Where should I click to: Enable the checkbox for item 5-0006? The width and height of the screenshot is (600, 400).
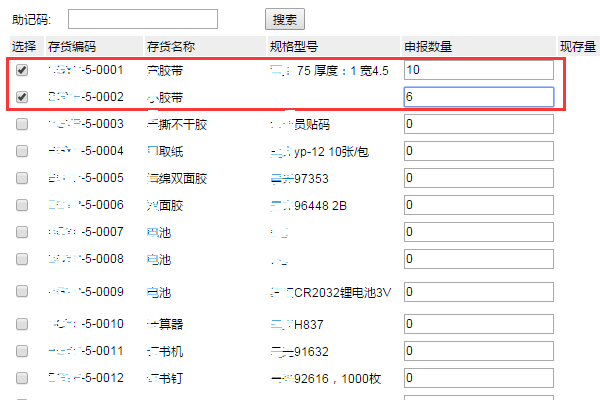[x=22, y=205]
